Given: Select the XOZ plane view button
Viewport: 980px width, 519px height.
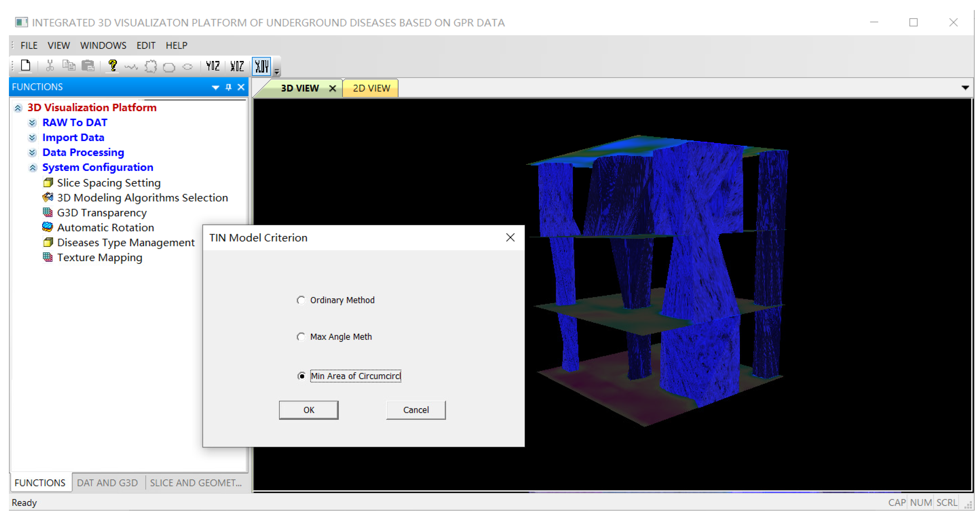Looking at the screenshot, I should pyautogui.click(x=237, y=66).
